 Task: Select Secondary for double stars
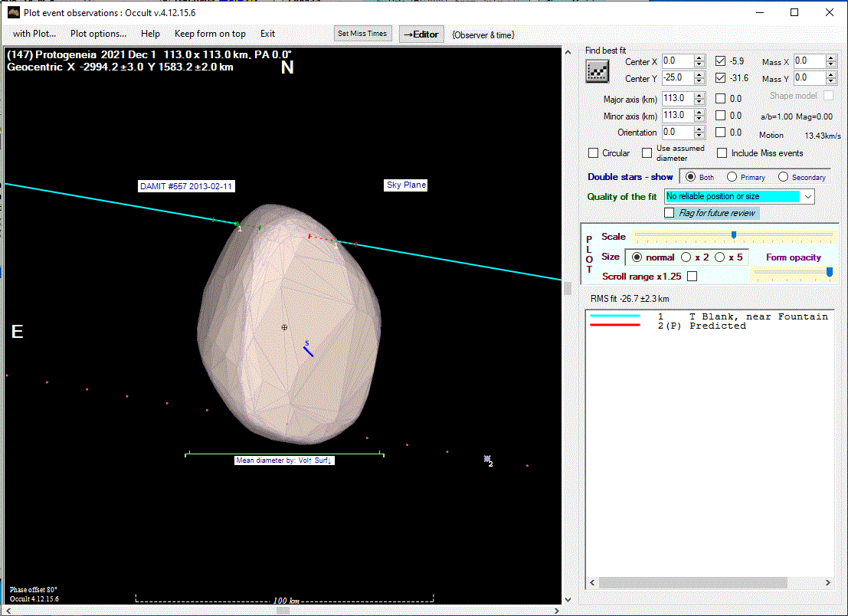[x=783, y=177]
